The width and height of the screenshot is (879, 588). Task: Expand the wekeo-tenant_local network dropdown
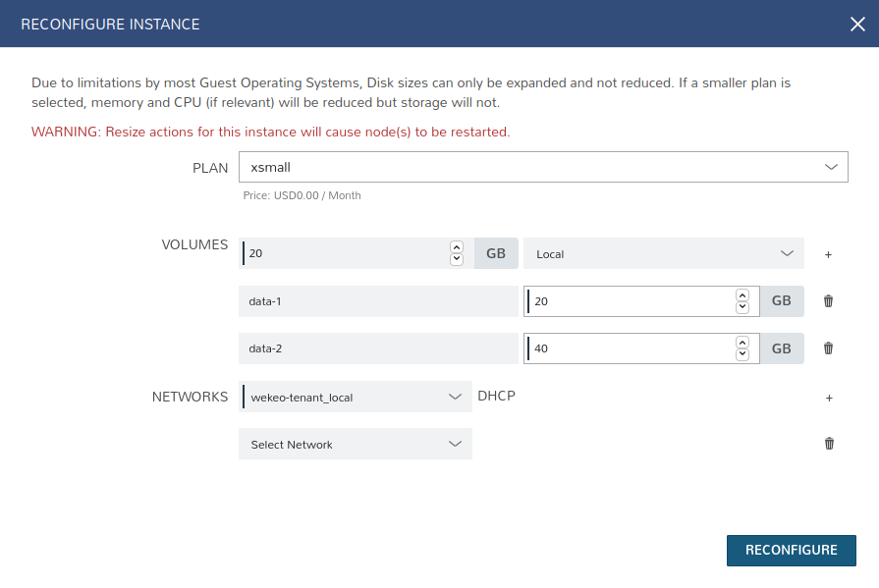pos(356,397)
